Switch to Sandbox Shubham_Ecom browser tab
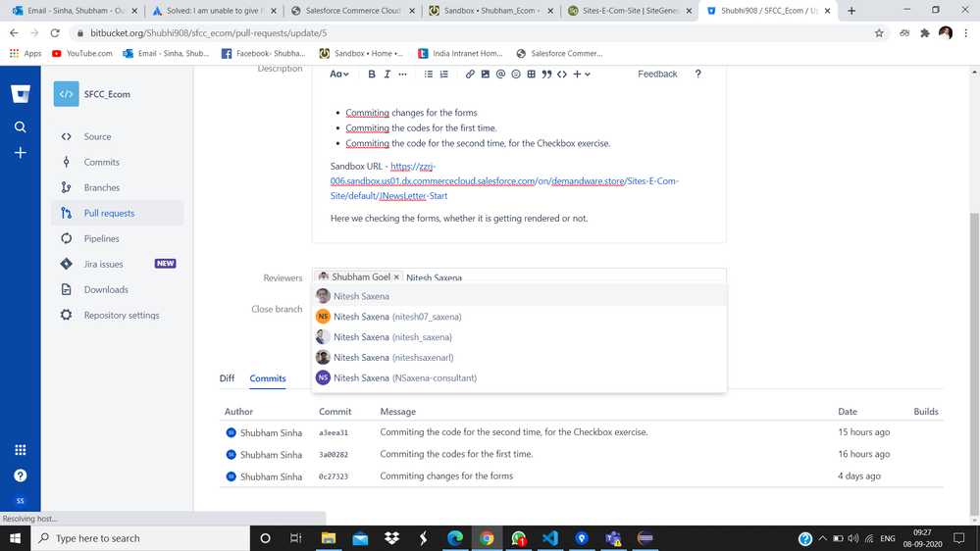 coord(491,11)
